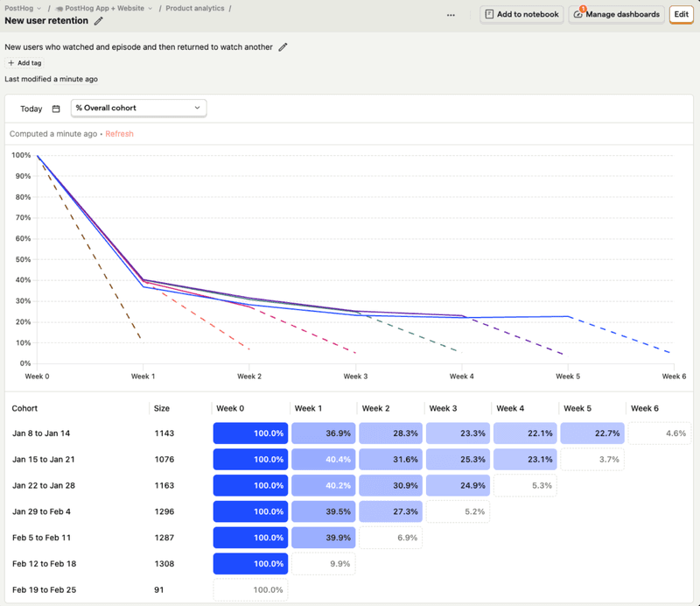The height and width of the screenshot is (606, 700).
Task: Open the Today date range picker
Action: [31, 109]
